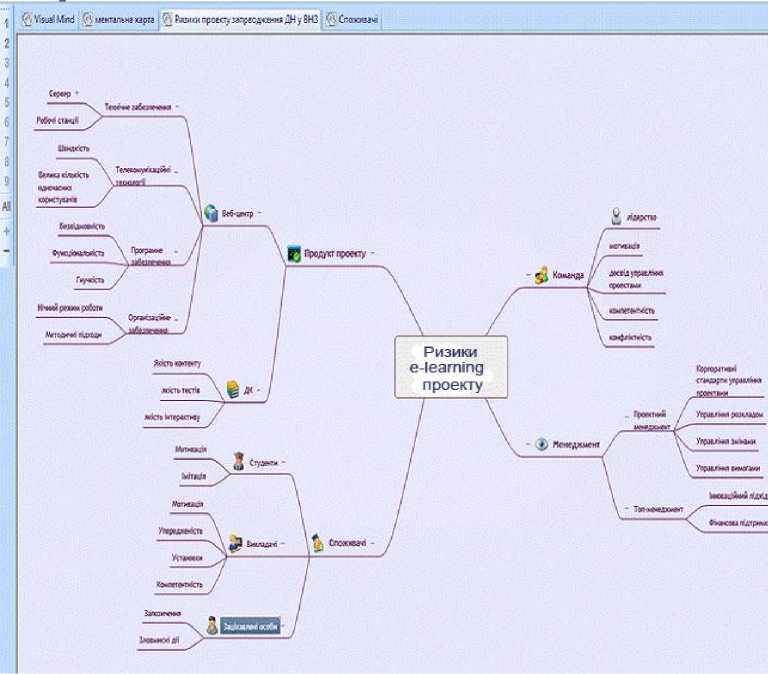The height and width of the screenshot is (674, 768).
Task: Collapse the Менеджмент branch
Action: (528, 444)
